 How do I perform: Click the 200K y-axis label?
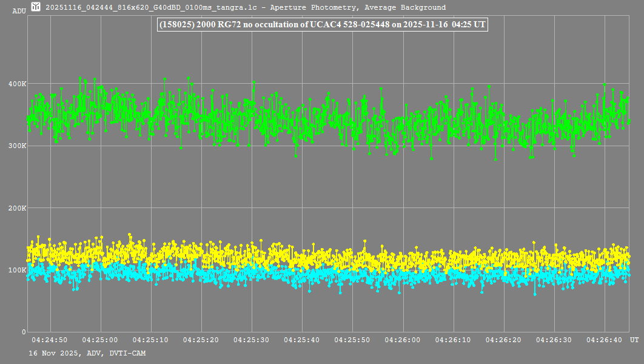tap(18, 208)
